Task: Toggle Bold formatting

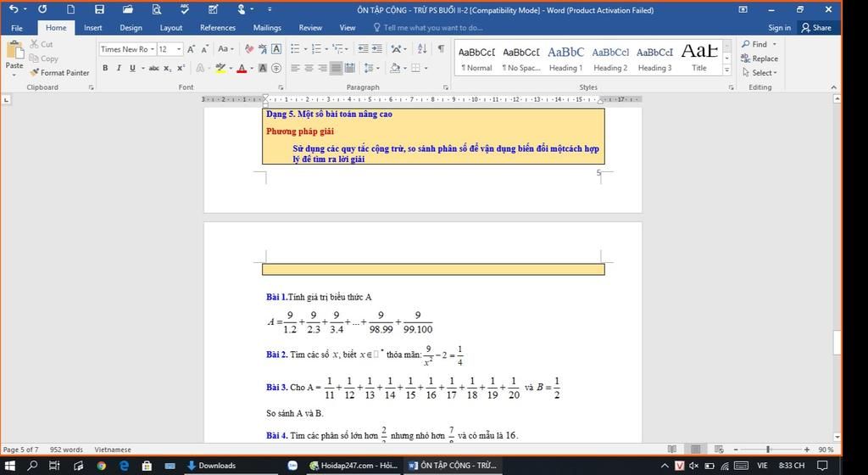Action: point(105,68)
